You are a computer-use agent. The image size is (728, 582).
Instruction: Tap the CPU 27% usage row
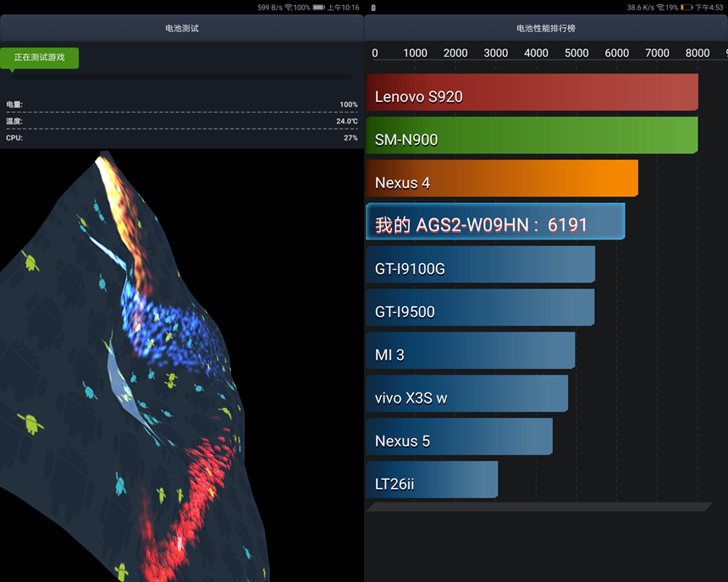click(x=182, y=138)
